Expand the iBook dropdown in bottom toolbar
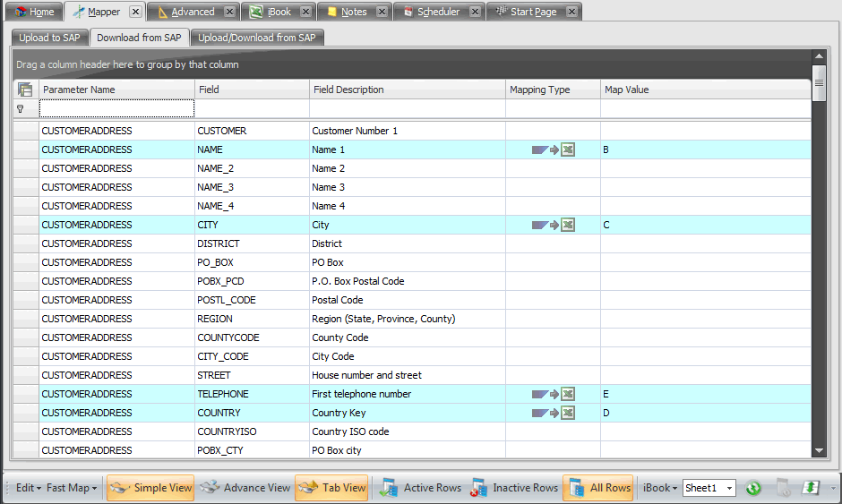 (x=660, y=488)
